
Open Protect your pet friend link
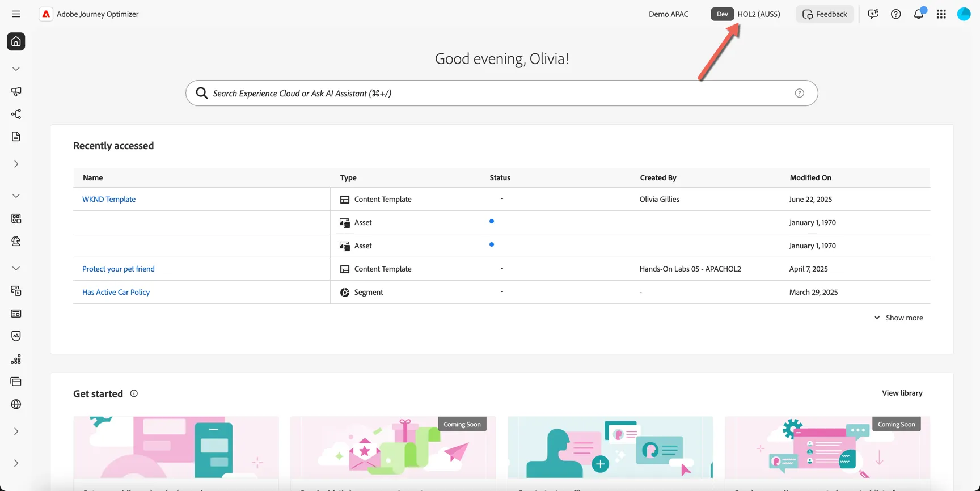pos(119,269)
